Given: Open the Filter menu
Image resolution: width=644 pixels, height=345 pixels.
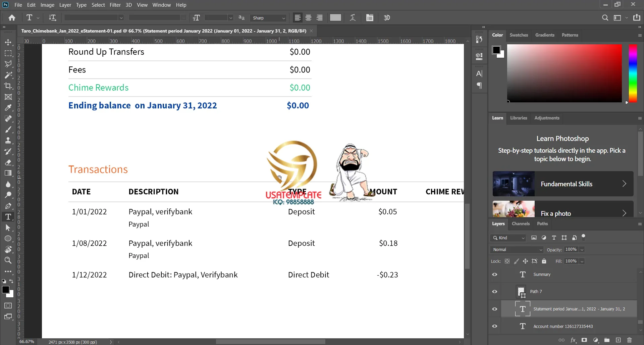Looking at the screenshot, I should (x=115, y=5).
